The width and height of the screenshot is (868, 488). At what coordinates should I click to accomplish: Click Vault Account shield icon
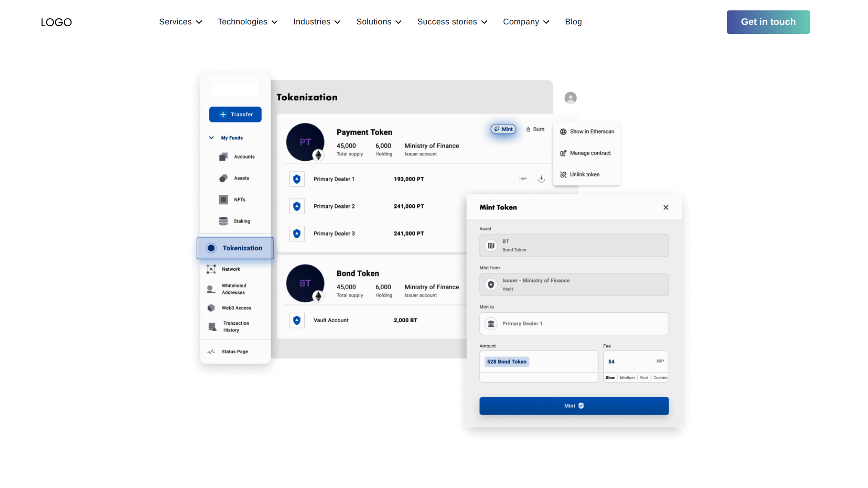297,320
